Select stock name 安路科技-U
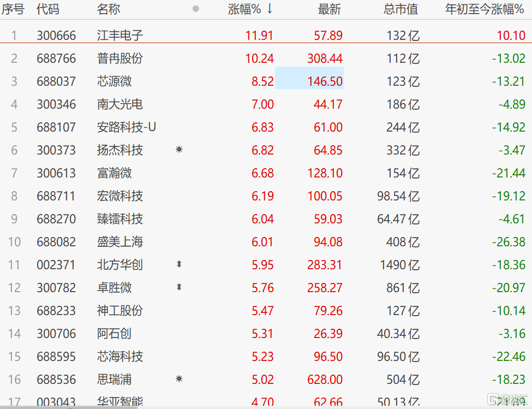The image size is (532, 409). [x=127, y=127]
